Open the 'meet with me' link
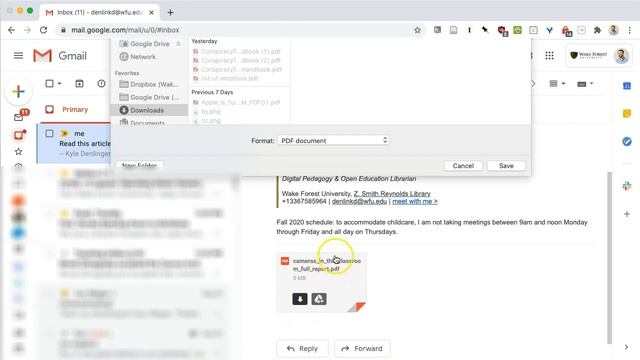The image size is (640, 360). point(415,201)
